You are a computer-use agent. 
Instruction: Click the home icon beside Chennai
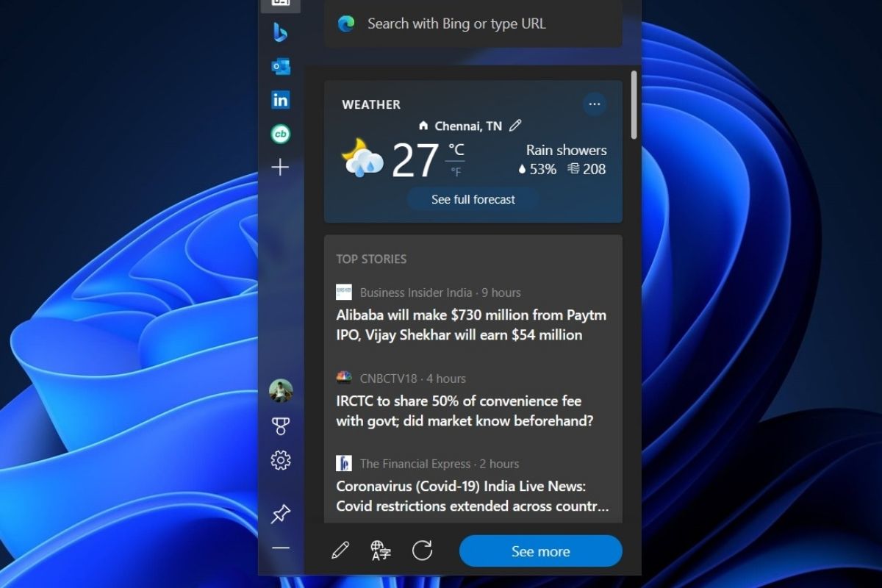423,126
